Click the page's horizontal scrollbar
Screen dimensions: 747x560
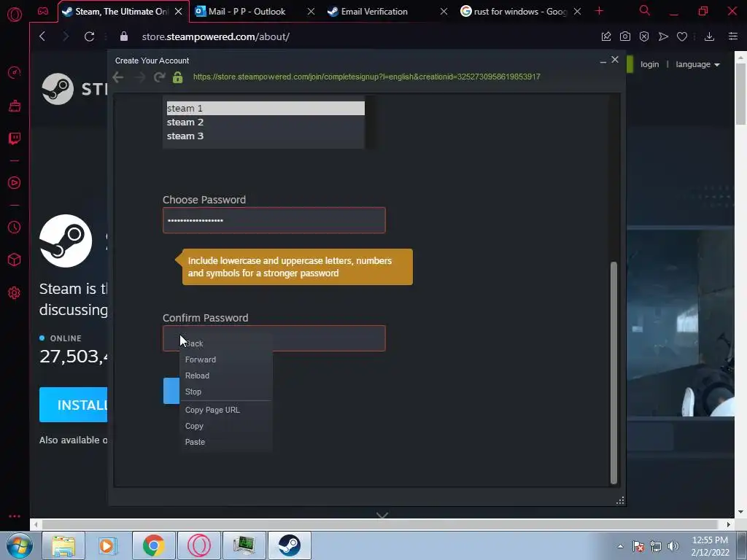(381, 524)
